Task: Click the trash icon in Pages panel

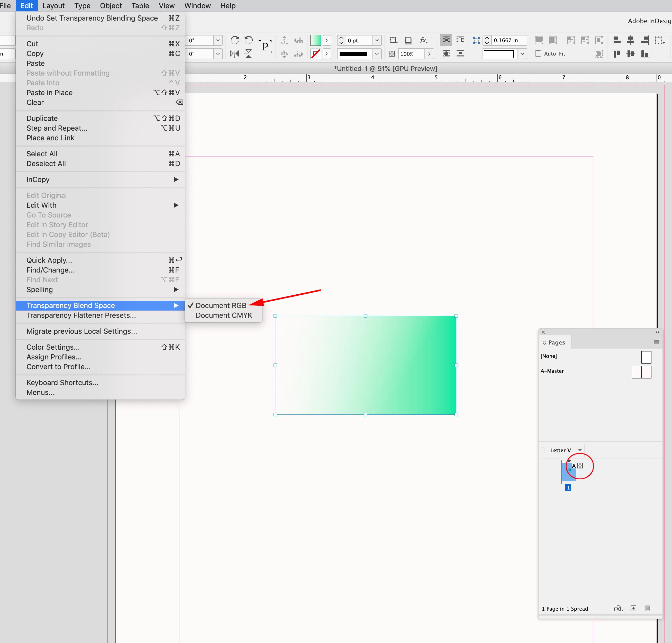Action: pos(647,608)
